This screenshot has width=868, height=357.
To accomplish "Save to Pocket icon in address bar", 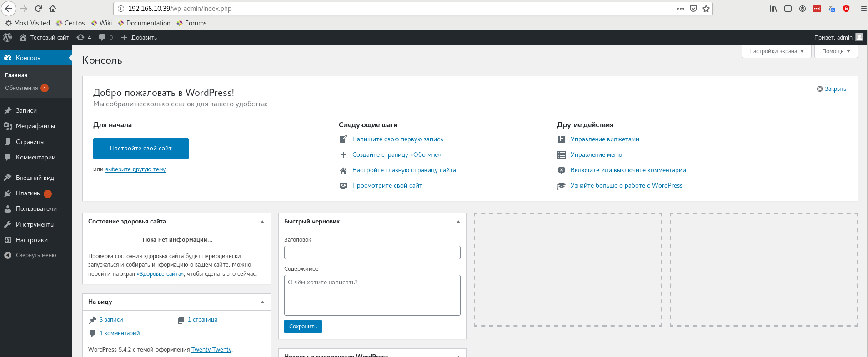I will point(693,9).
